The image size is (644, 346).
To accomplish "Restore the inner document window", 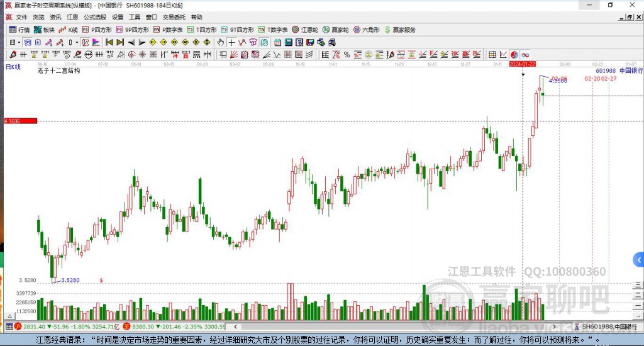I will pos(630,17).
